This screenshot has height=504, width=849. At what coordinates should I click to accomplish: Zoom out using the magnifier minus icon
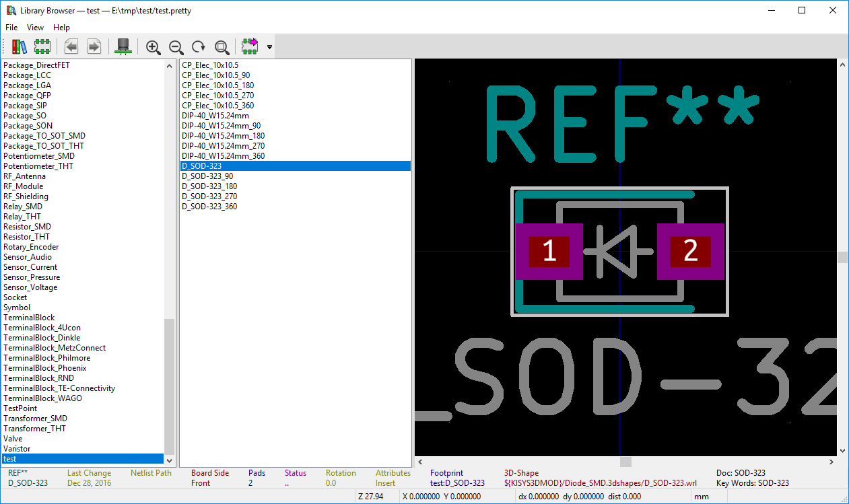tap(176, 46)
